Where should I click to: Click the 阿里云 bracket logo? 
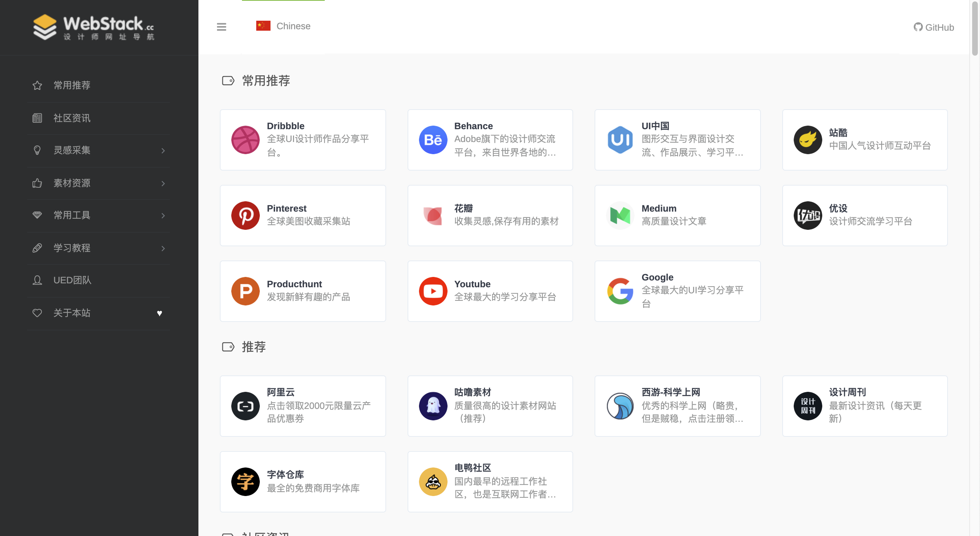pyautogui.click(x=246, y=406)
